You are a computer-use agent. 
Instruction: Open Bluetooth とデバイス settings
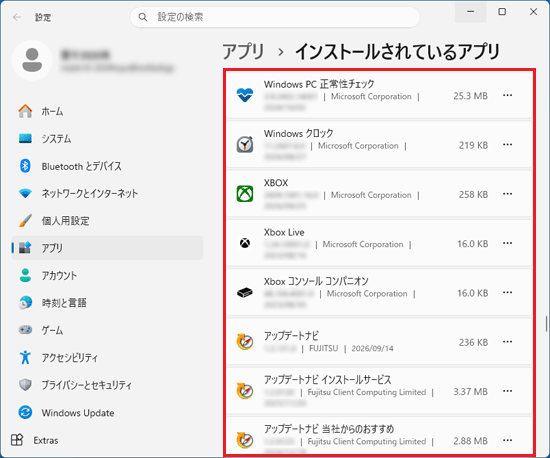click(107, 166)
